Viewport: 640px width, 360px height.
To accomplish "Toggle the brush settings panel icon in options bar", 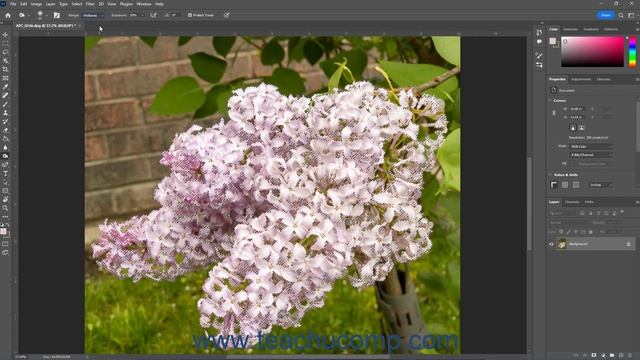I will [57, 15].
